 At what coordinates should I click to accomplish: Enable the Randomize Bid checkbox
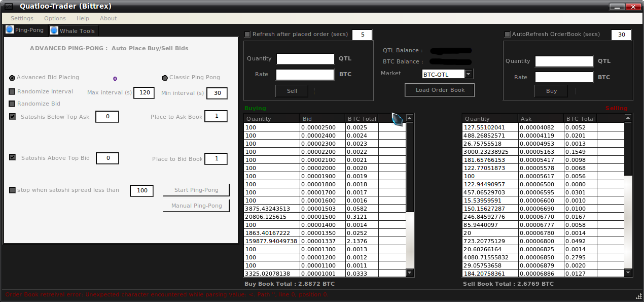click(12, 104)
